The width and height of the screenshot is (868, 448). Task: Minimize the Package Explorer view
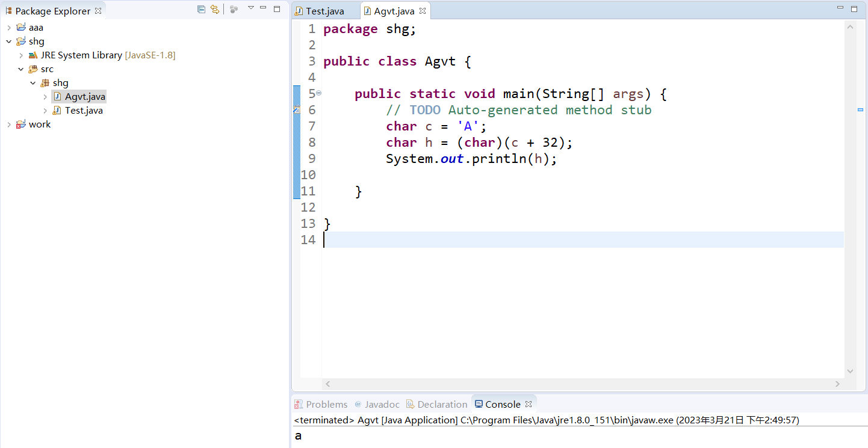coord(263,8)
